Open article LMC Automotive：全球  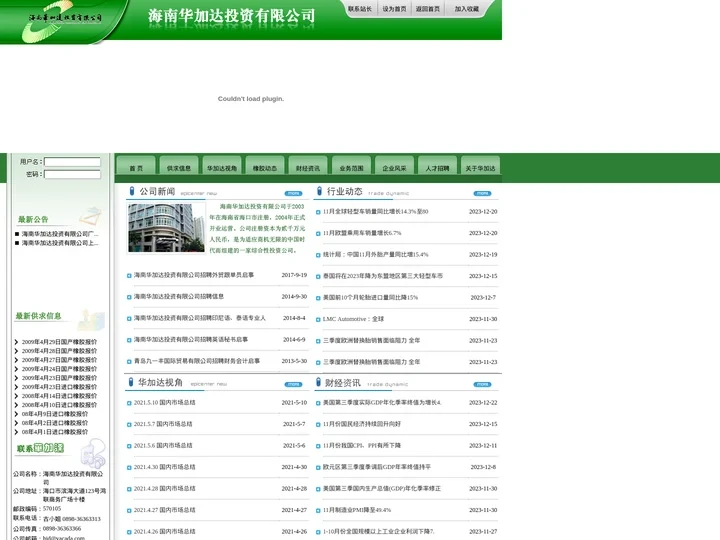pos(353,319)
